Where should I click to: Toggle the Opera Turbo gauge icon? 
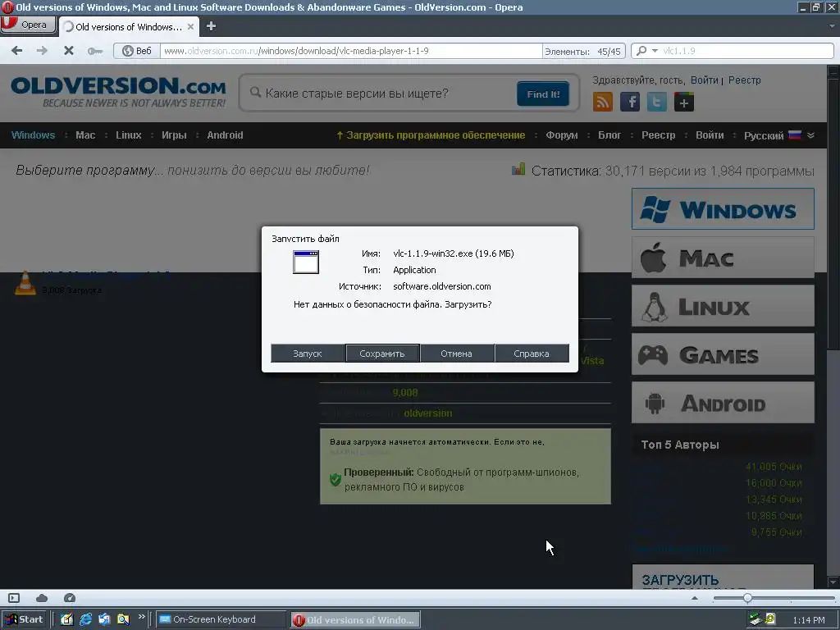coord(70,598)
